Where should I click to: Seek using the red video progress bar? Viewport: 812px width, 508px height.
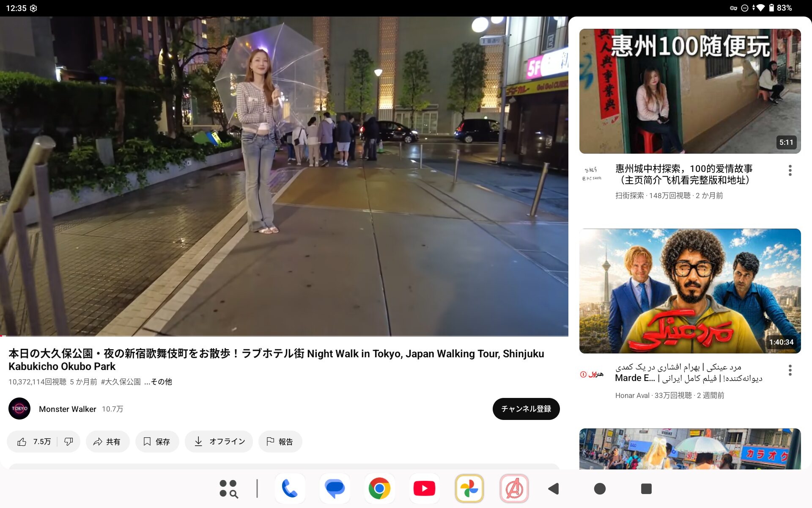(284, 336)
